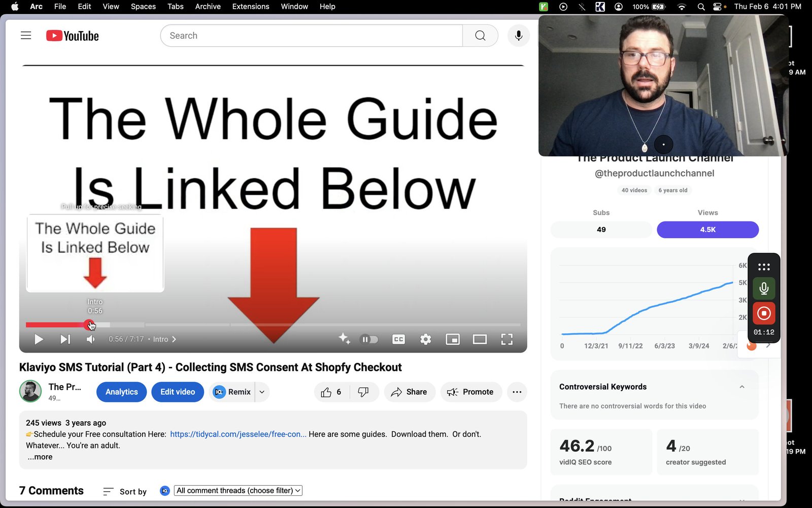This screenshot has height=508, width=812.
Task: Toggle closed captions
Action: [x=399, y=339]
